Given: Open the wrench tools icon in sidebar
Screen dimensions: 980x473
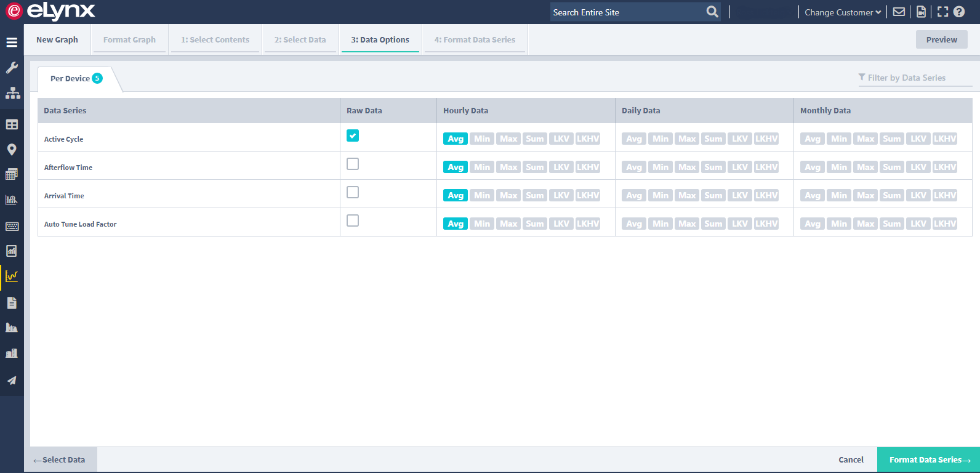Looking at the screenshot, I should click(x=12, y=68).
